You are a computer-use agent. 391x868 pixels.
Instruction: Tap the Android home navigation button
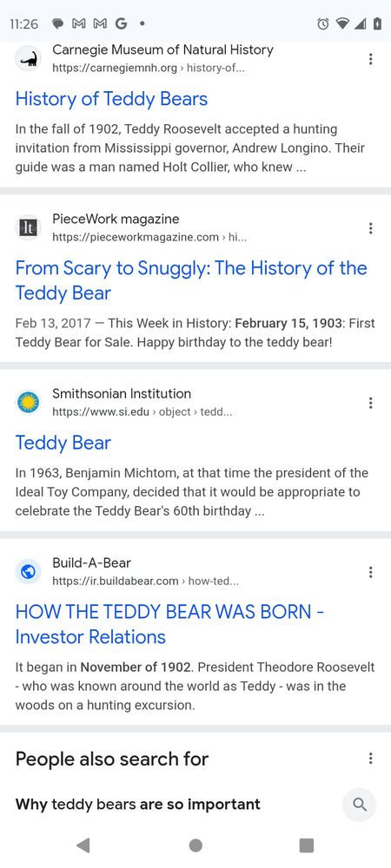[195, 845]
